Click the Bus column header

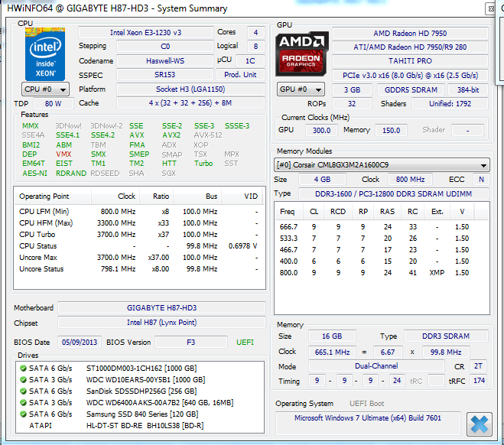[x=197, y=197]
